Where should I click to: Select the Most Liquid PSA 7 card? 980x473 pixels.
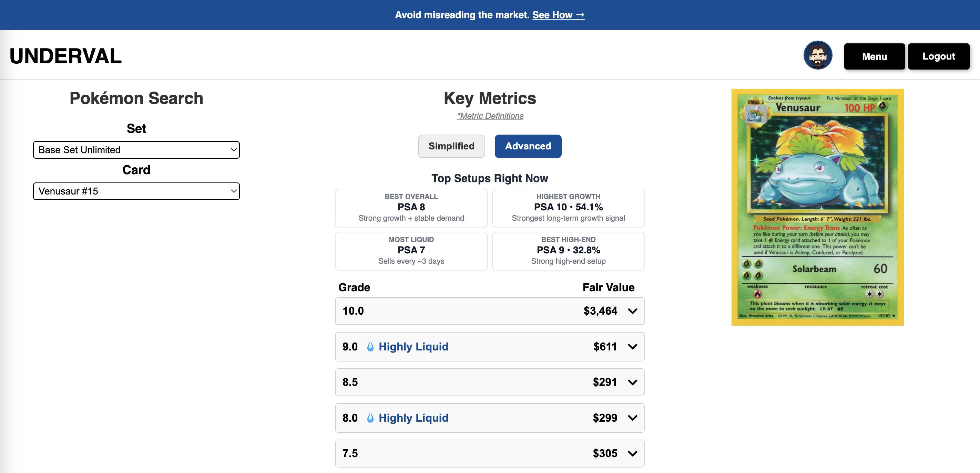click(x=411, y=251)
